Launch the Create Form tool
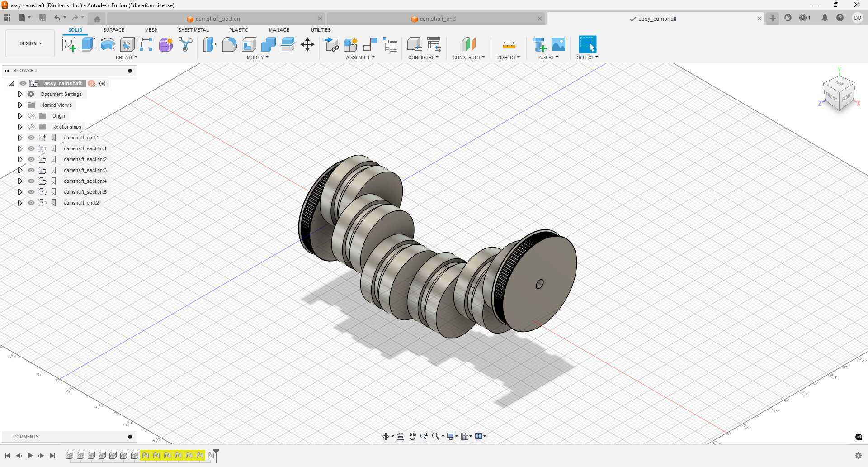Viewport: 868px width, 467px height. tap(165, 44)
